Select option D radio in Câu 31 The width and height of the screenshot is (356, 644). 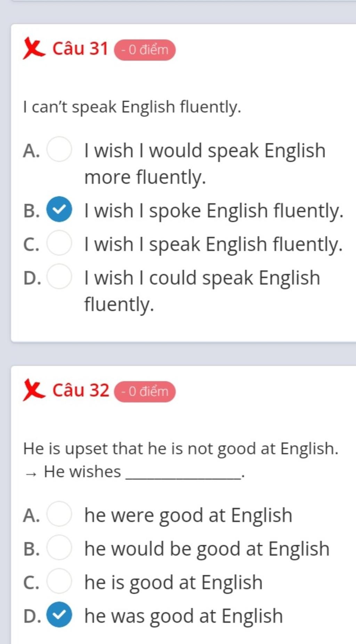click(59, 276)
